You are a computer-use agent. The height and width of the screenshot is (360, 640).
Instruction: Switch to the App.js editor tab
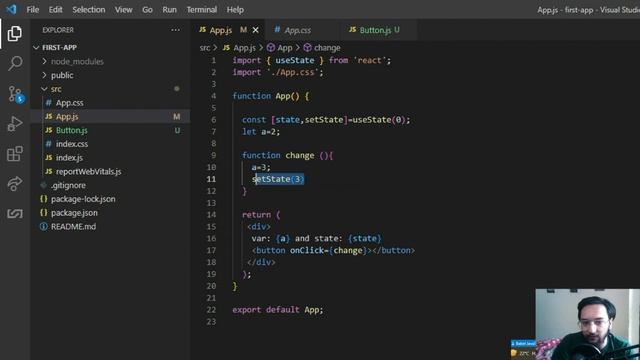pos(228,30)
